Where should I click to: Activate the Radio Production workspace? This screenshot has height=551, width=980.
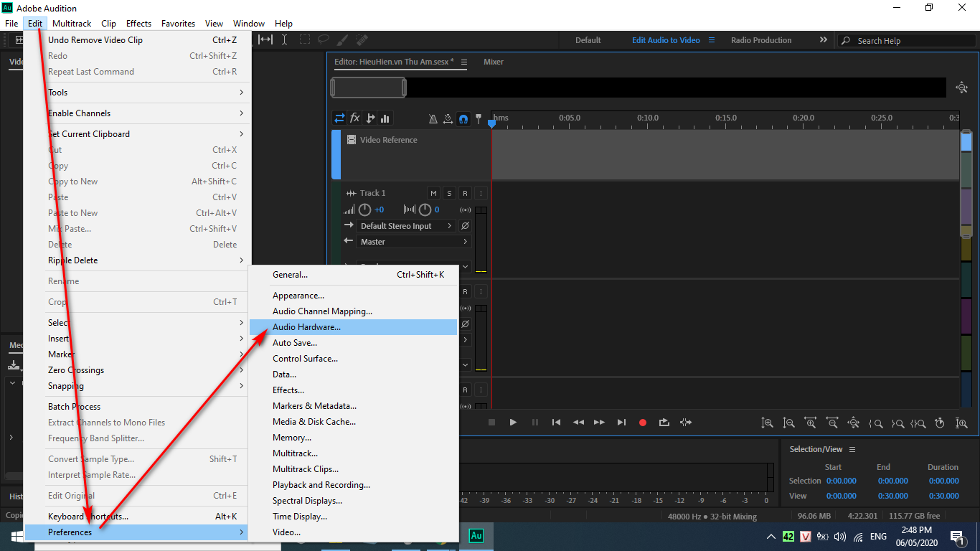click(761, 40)
